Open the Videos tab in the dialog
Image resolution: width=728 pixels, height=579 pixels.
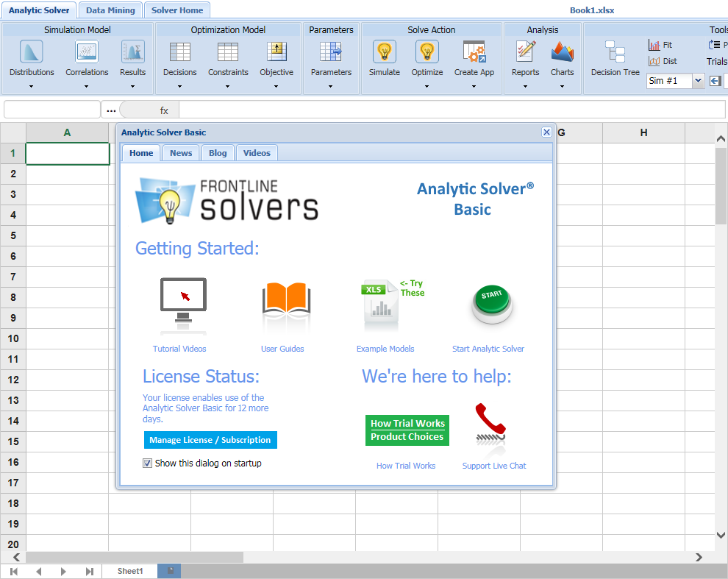click(257, 153)
